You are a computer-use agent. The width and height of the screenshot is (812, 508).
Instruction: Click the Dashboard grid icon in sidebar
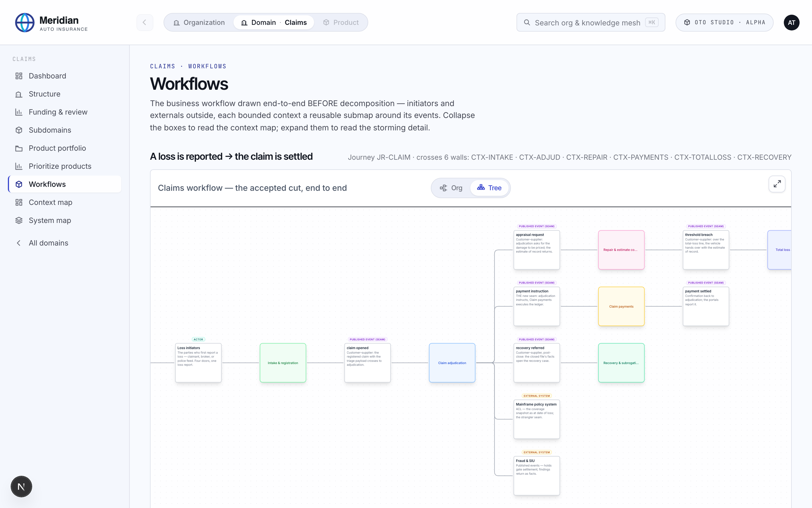(19, 76)
